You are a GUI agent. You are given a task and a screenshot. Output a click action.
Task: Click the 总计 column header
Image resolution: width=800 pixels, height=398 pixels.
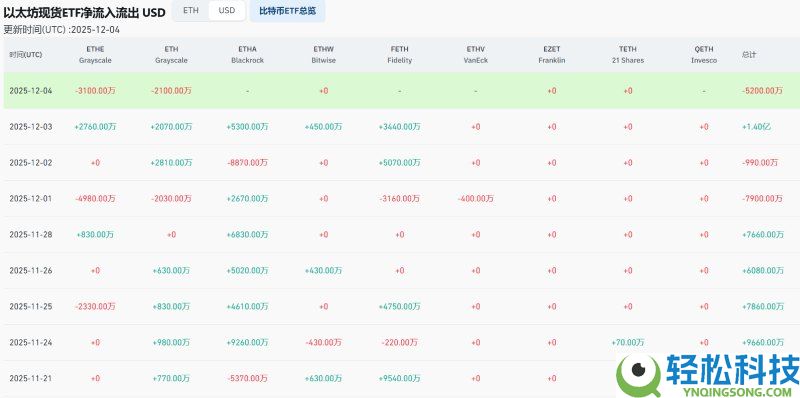tap(749, 55)
